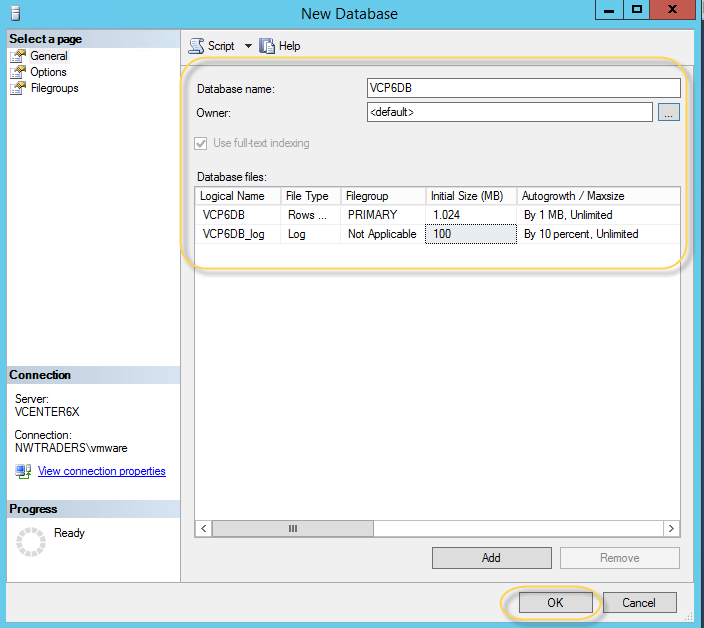The height and width of the screenshot is (628, 704).
Task: Open the Help icon in toolbar
Action: point(267,46)
